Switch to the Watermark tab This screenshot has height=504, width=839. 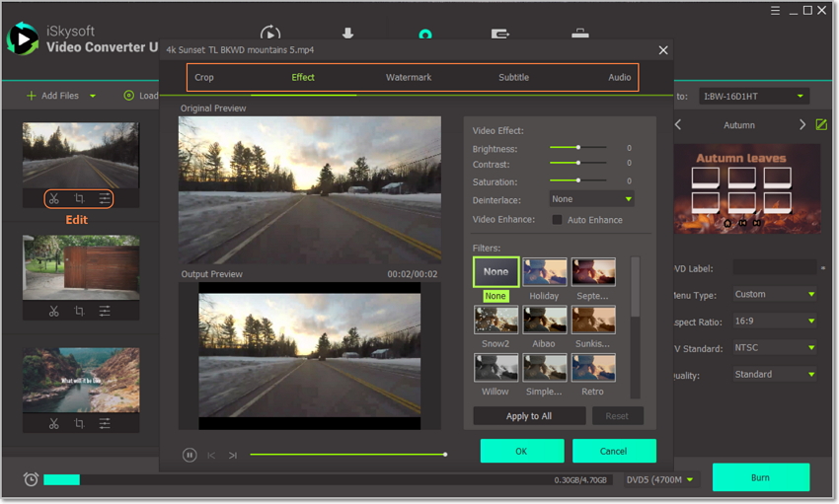point(409,77)
